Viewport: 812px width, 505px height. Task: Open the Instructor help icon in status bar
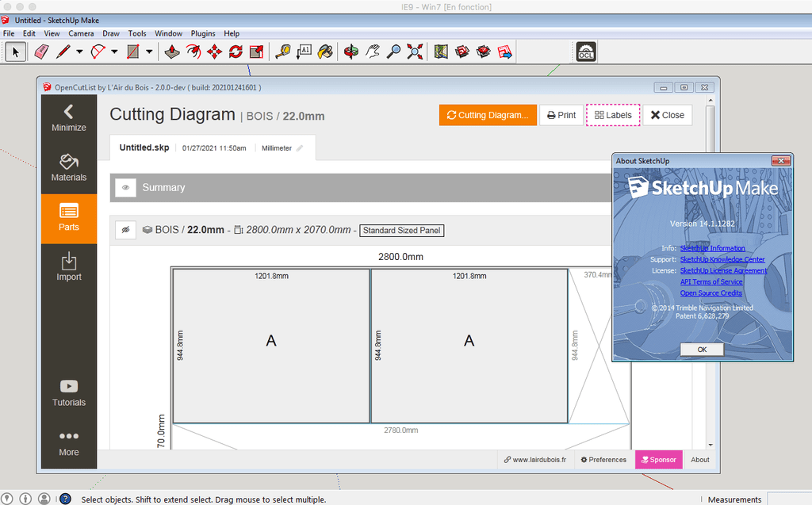(65, 499)
